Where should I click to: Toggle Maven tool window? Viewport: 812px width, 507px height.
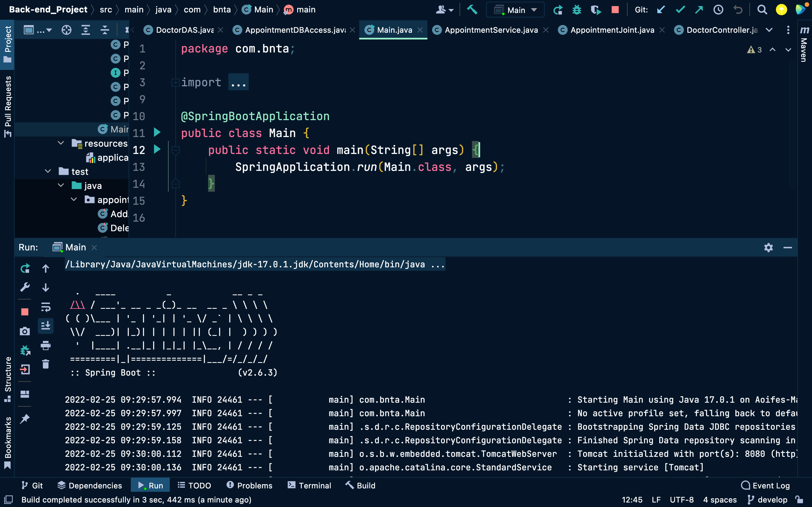click(x=804, y=44)
